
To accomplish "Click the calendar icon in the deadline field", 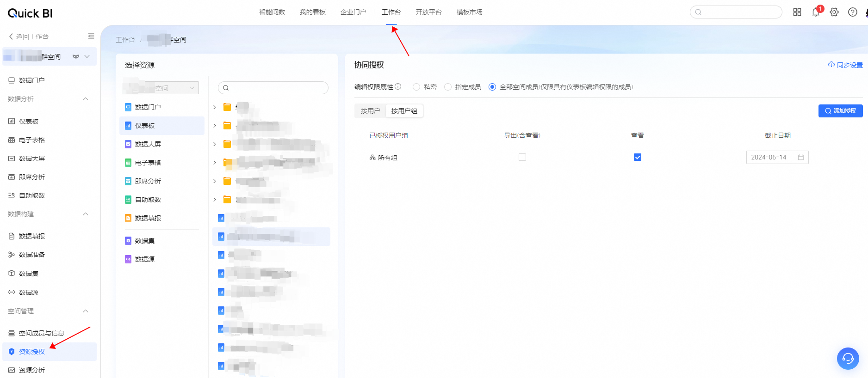I will pos(800,158).
